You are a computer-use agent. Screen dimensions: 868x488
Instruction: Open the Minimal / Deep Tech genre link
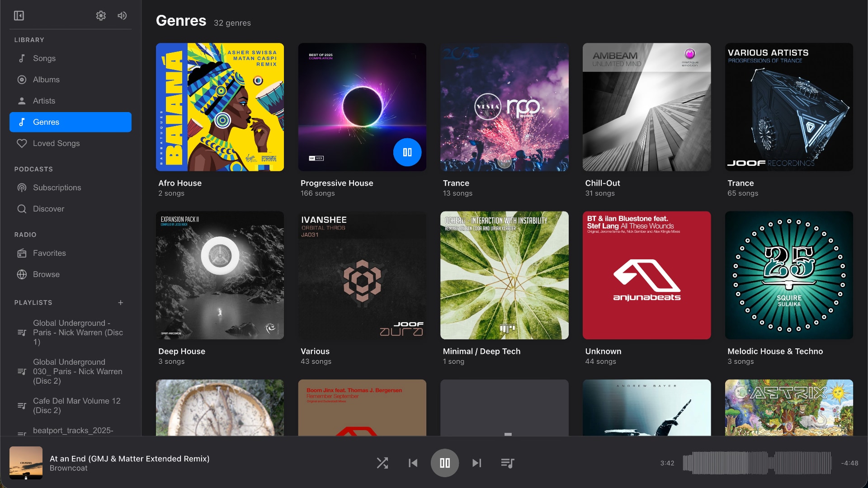[481, 351]
